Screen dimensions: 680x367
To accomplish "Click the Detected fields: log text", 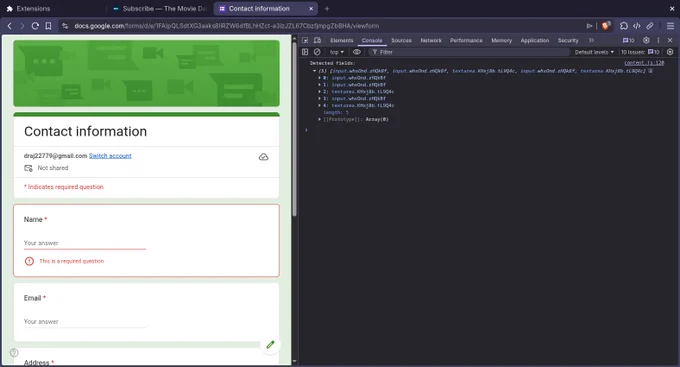I will point(333,63).
